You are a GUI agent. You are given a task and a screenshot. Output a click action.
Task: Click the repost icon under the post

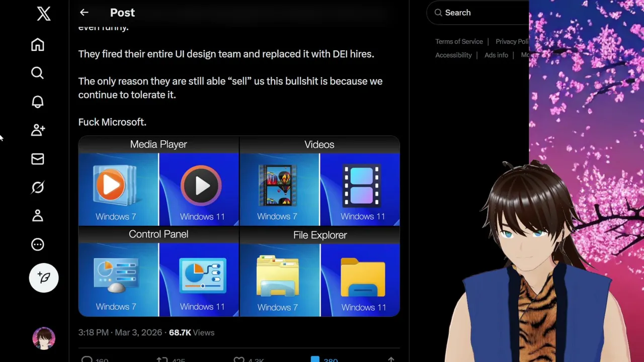162,359
